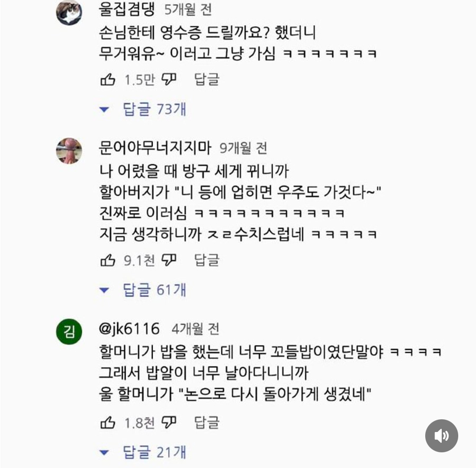Open the green 김 avatar
Screen dimensions: 476x468
pyautogui.click(x=69, y=332)
